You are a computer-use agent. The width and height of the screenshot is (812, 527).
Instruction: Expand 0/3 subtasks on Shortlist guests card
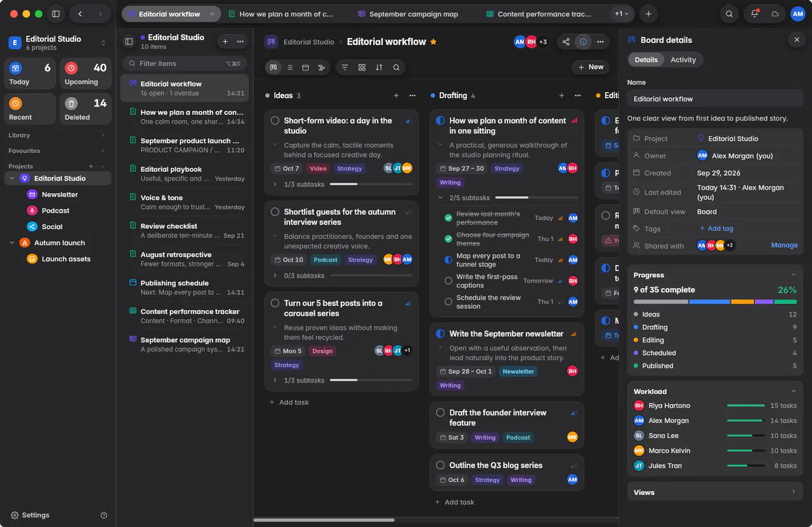[275, 276]
